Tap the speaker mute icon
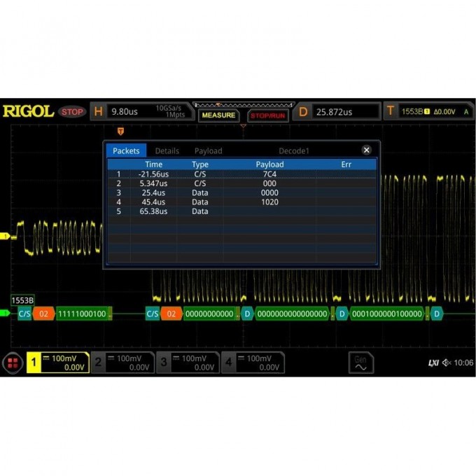Viewport: 476px width, 476px height. pyautogui.click(x=447, y=363)
